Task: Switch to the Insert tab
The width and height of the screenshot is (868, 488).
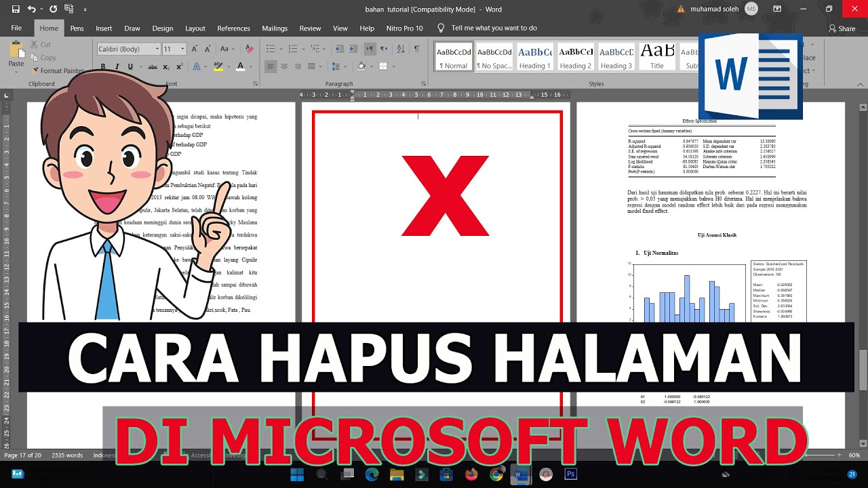Action: point(104,28)
